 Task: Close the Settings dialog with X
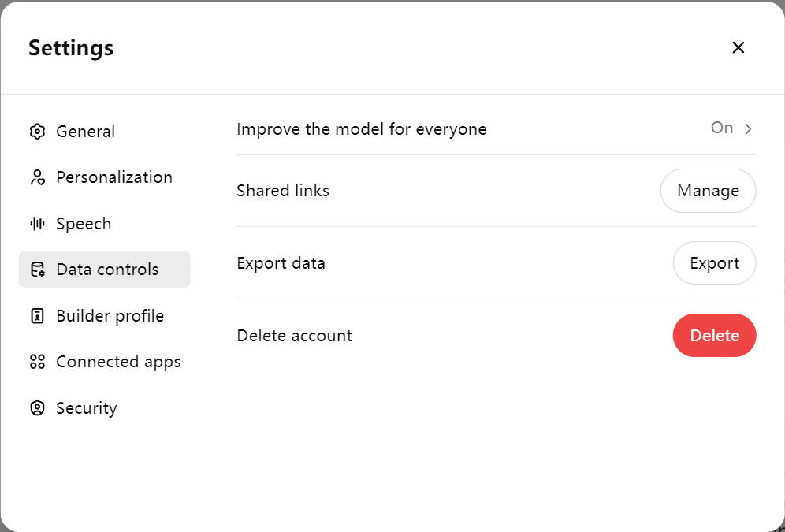click(x=738, y=47)
